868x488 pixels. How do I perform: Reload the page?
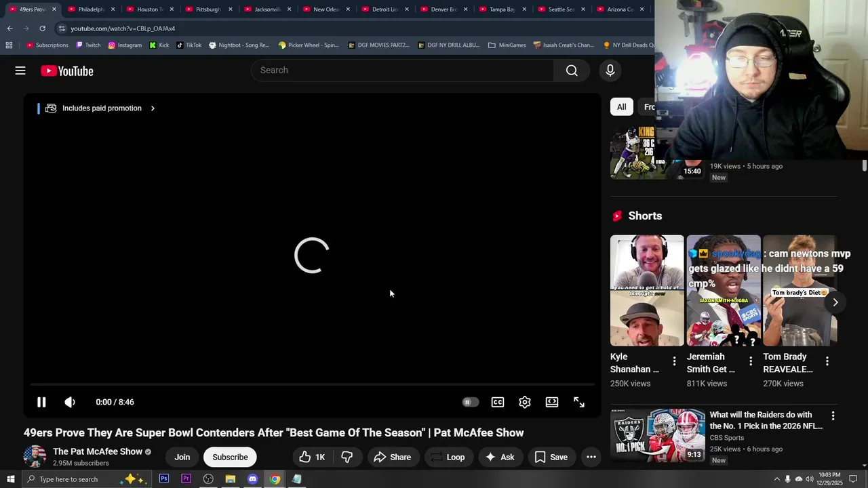coord(42,28)
